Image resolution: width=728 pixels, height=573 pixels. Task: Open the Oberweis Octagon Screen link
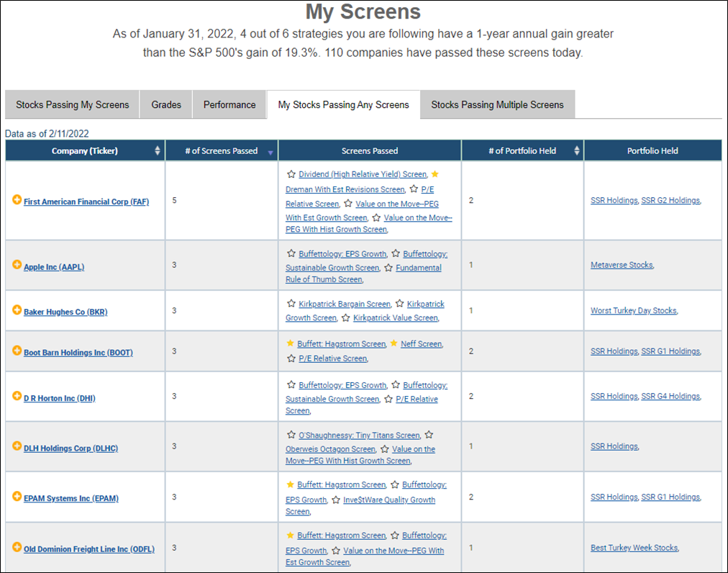330,449
